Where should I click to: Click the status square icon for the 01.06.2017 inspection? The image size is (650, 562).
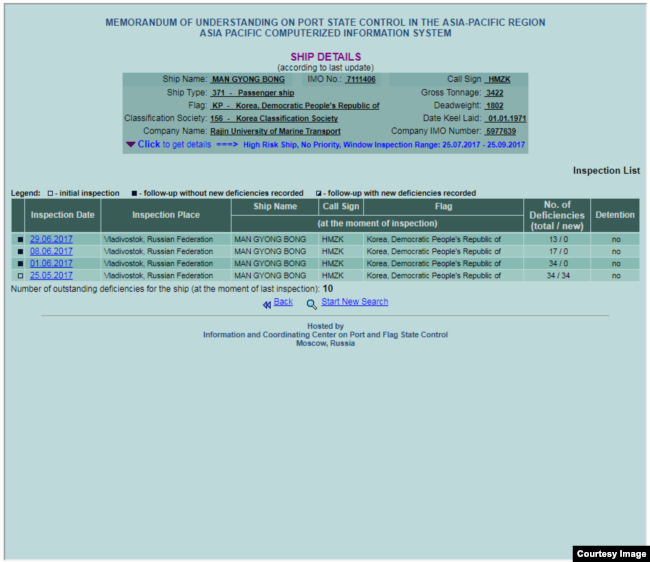[x=19, y=264]
